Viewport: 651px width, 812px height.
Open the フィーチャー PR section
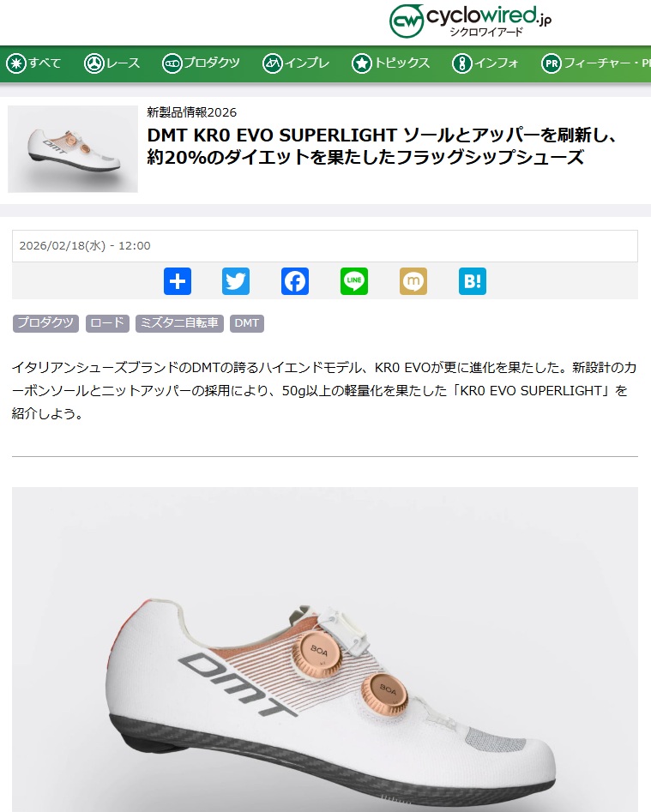coord(596,63)
